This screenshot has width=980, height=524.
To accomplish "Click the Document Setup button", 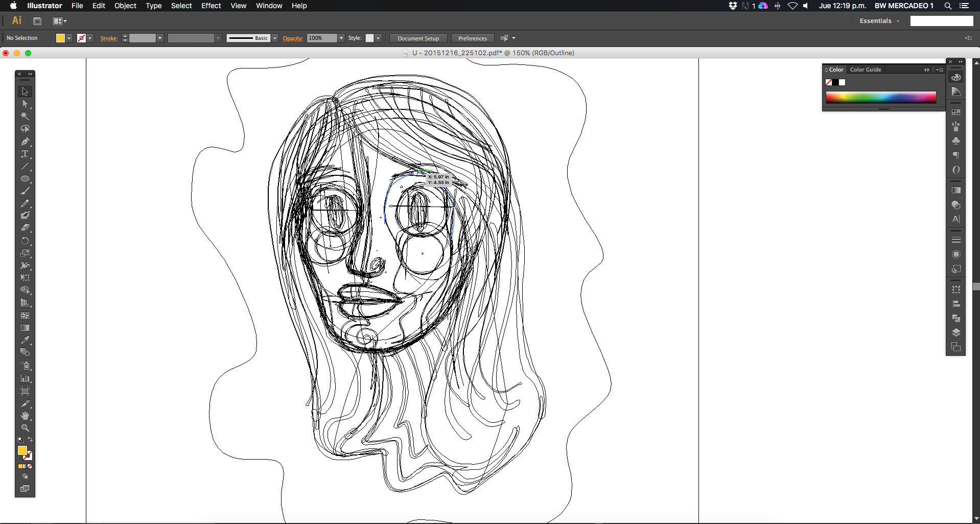I will point(418,38).
